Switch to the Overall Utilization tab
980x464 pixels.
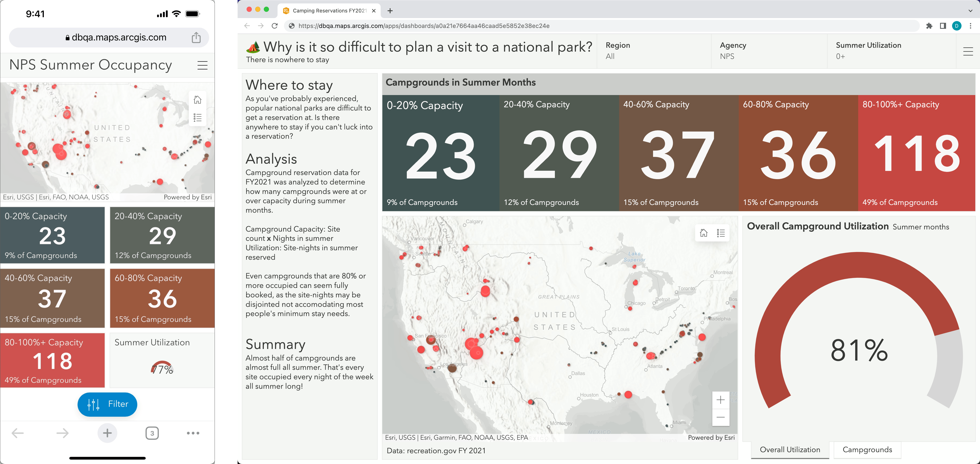click(x=790, y=450)
